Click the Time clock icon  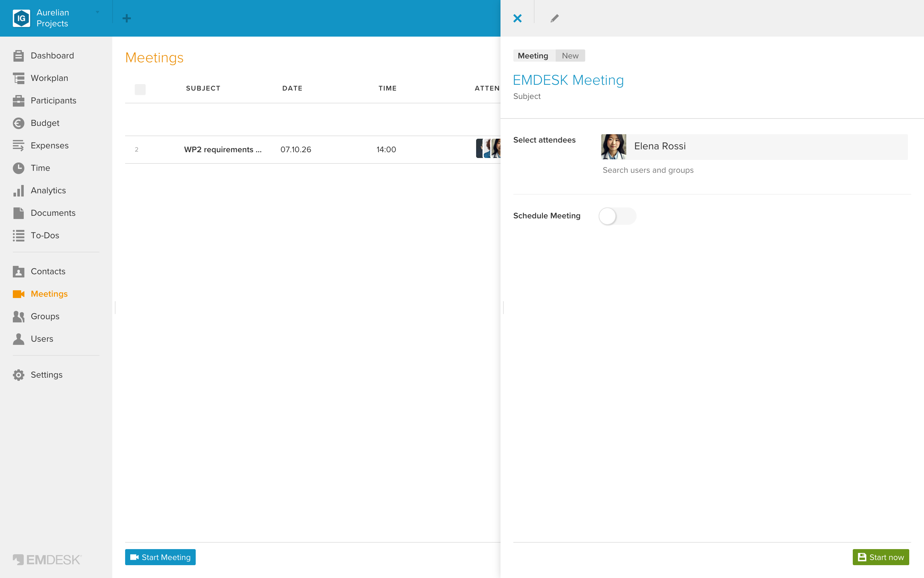[18, 168]
